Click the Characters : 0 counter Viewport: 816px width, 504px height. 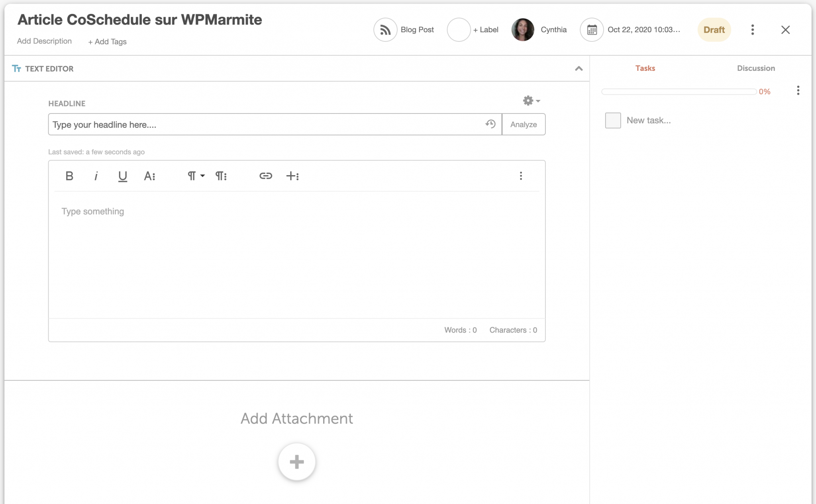(513, 330)
